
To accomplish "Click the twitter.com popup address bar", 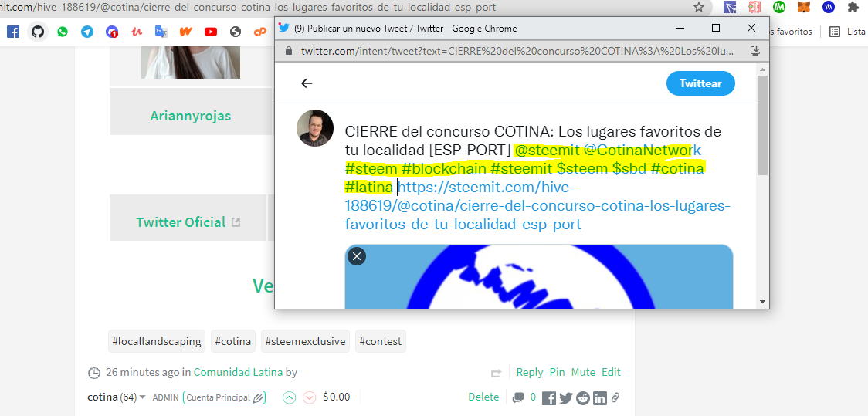I will [517, 51].
